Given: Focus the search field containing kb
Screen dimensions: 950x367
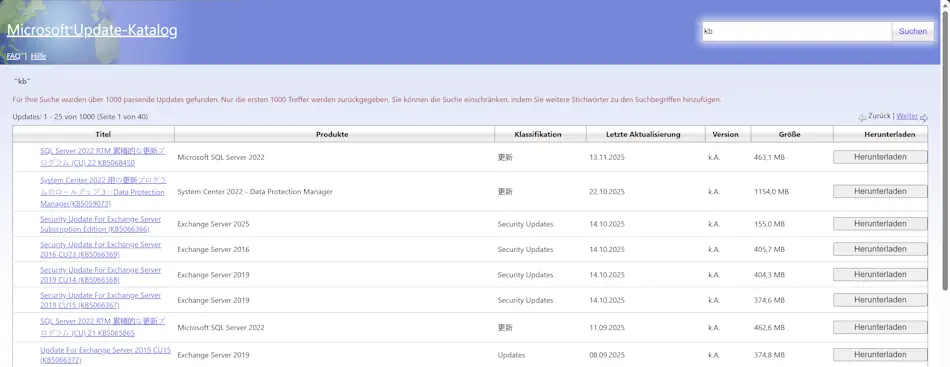Looking at the screenshot, I should point(797,31).
